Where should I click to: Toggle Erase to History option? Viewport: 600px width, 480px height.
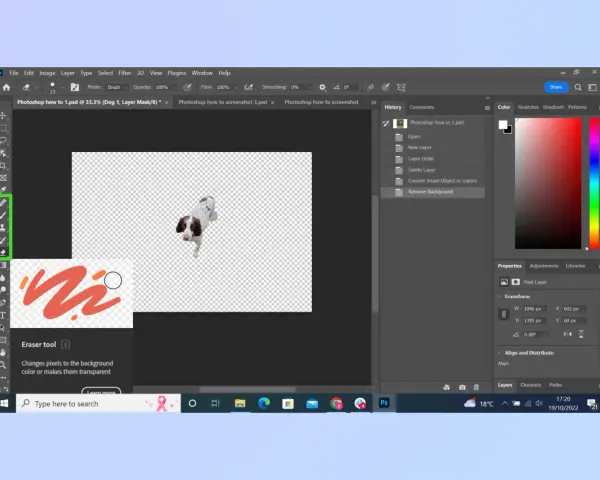point(370,87)
